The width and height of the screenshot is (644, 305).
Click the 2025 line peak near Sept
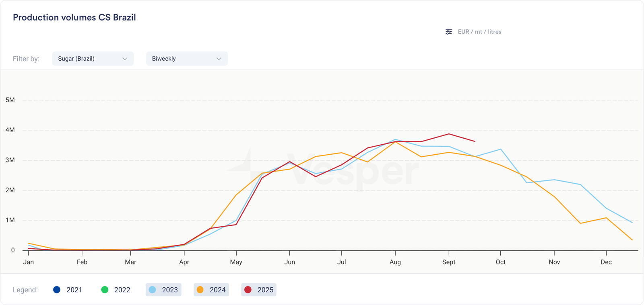coord(449,134)
